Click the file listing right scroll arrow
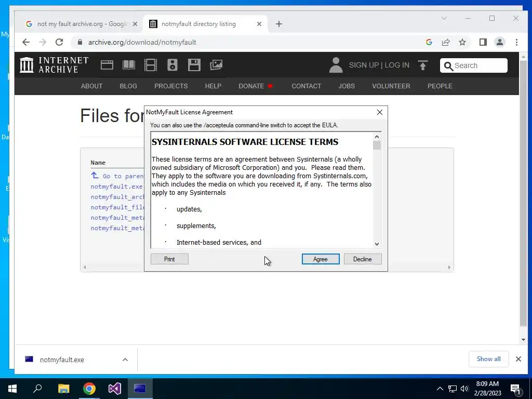The height and width of the screenshot is (399, 532). [449, 268]
